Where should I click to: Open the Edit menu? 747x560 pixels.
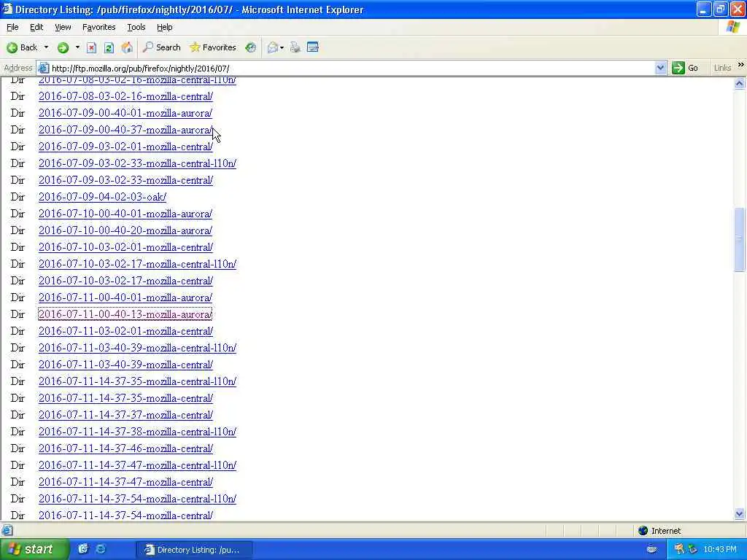click(36, 27)
